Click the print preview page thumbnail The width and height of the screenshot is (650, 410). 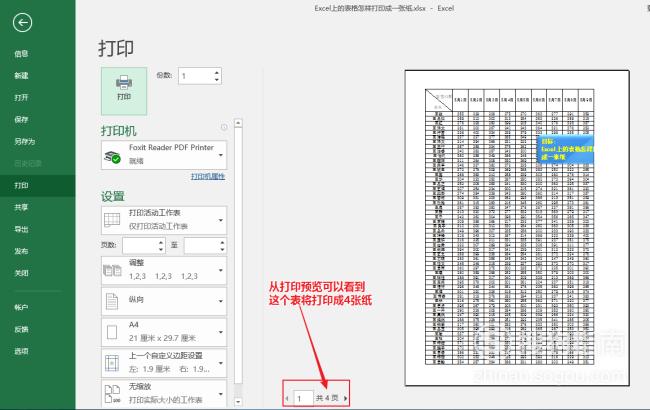[517, 228]
